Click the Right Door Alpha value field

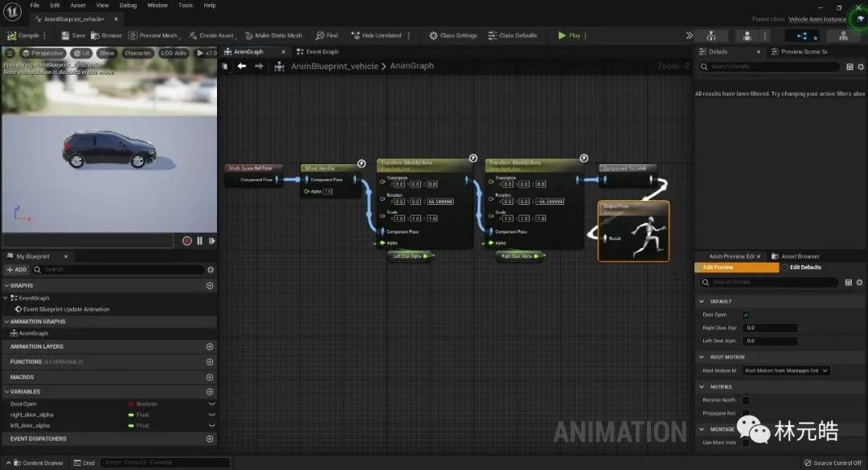(771, 328)
